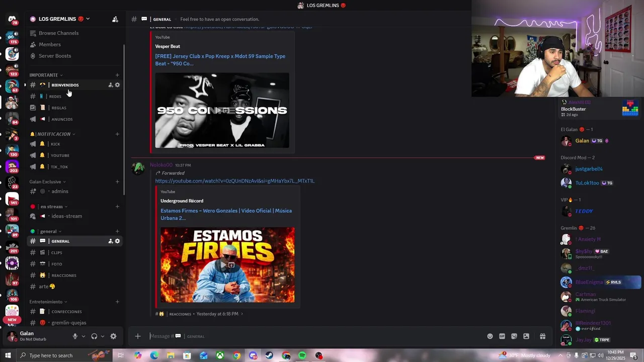Viewport: 644px width, 362px height.
Task: Open REDES channel
Action: pos(74,97)
